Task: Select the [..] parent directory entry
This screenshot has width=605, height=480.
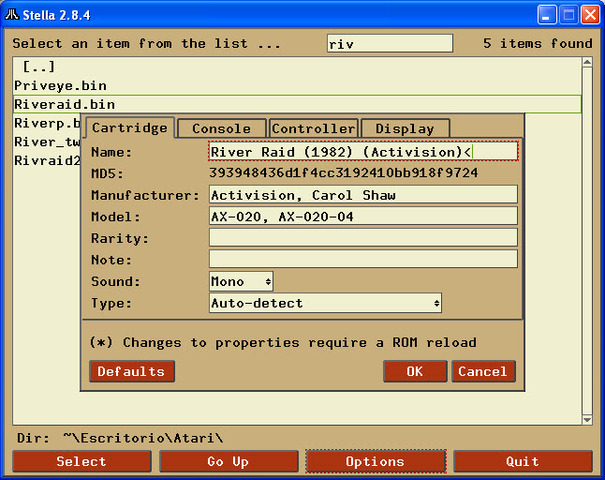Action: coord(38,66)
